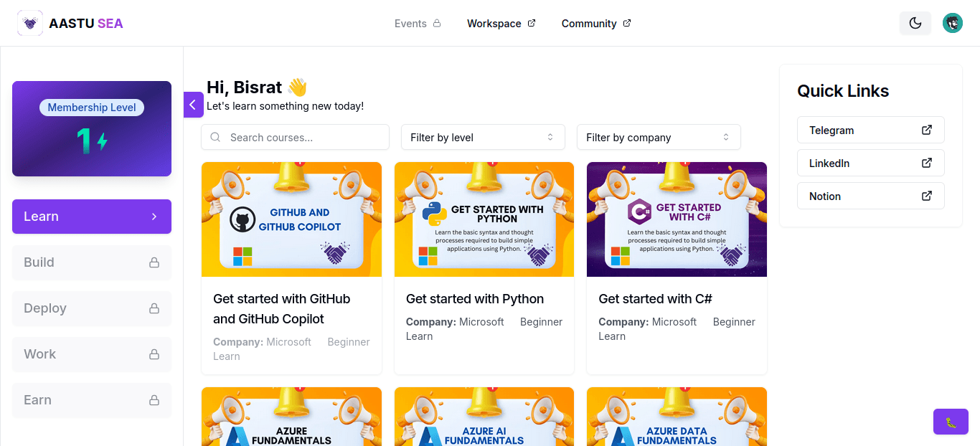Open the Filter by company dropdown
980x446 pixels.
pyautogui.click(x=659, y=138)
